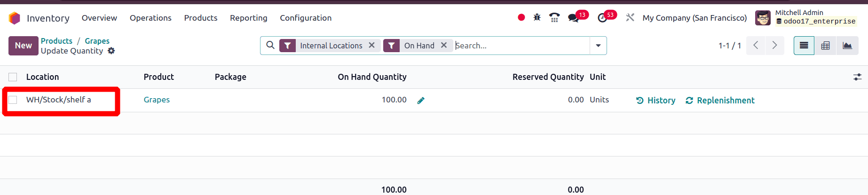Remove the Internal Locations filter
Viewport: 868px width, 195px height.
tap(371, 45)
